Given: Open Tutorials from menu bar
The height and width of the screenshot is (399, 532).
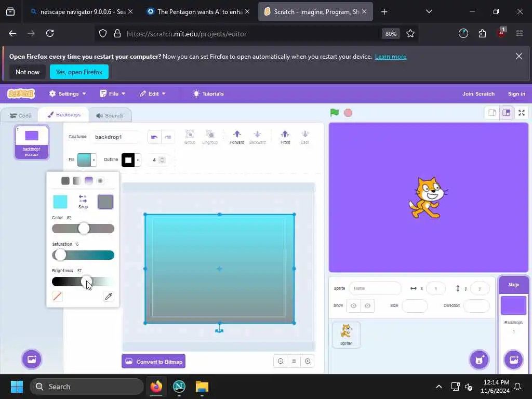Looking at the screenshot, I should 208,94.
